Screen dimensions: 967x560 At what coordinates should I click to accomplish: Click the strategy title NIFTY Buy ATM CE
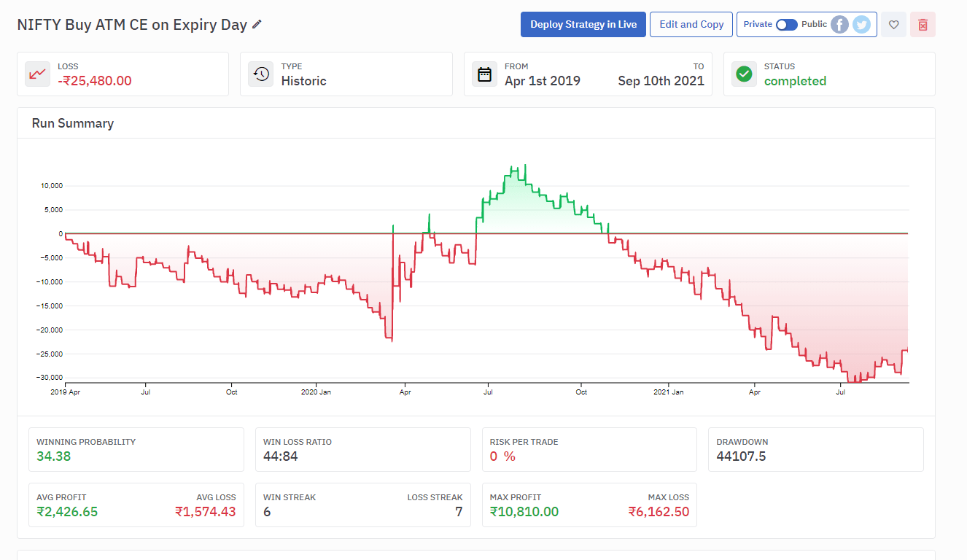click(132, 24)
